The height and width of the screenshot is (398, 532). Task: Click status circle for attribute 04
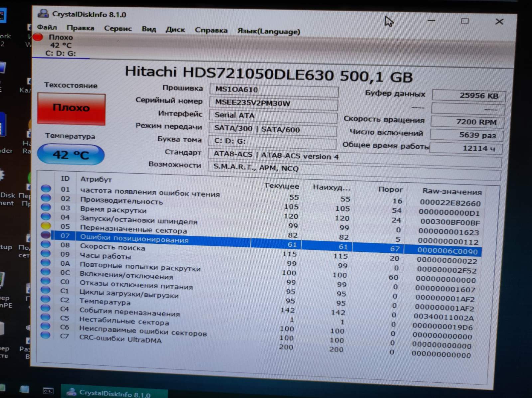[x=46, y=216]
